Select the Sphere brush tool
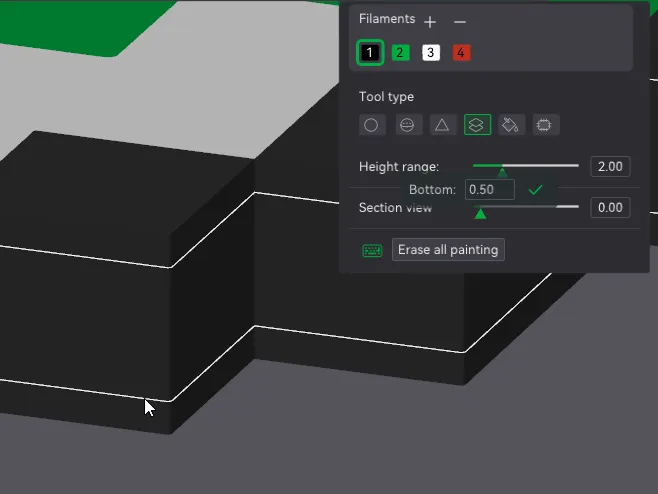Viewport: 658px width, 494px height. (x=407, y=125)
